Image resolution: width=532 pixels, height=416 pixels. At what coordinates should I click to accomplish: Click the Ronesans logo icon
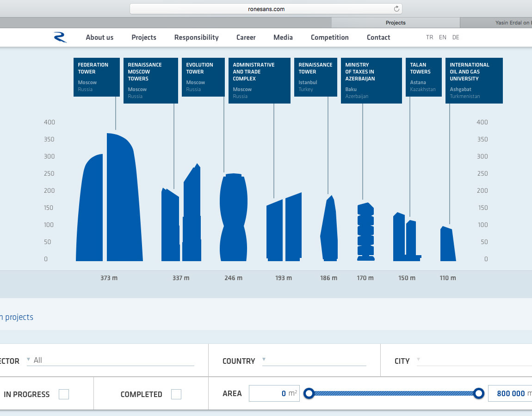60,37
